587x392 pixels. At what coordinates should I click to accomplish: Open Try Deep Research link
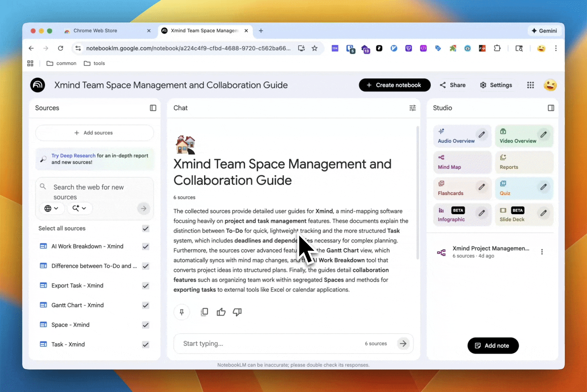coord(73,156)
